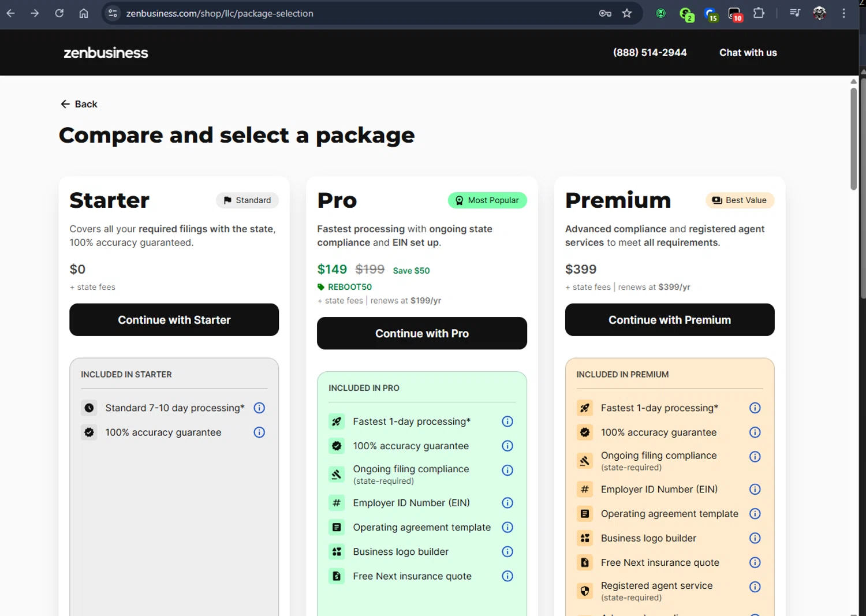Click the Premium registered agent shield icon
866x616 pixels.
point(585,591)
